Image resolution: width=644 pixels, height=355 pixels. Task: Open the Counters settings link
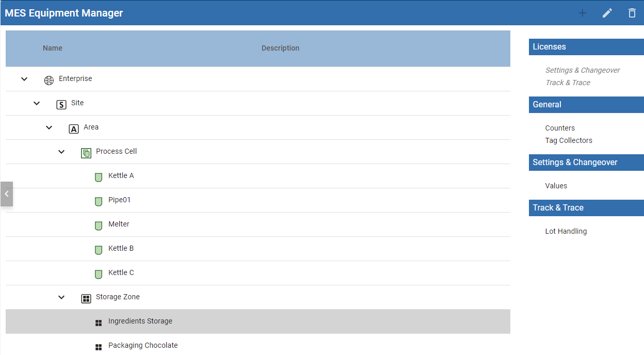coord(560,128)
